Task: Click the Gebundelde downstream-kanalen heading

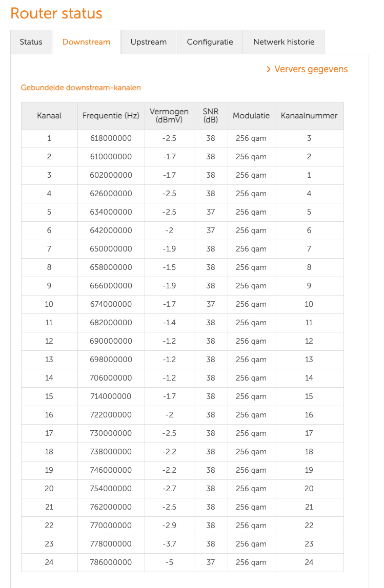Action: (80, 88)
